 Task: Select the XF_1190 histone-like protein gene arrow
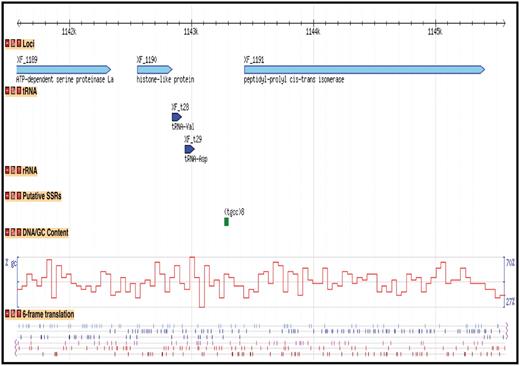pyautogui.click(x=155, y=69)
